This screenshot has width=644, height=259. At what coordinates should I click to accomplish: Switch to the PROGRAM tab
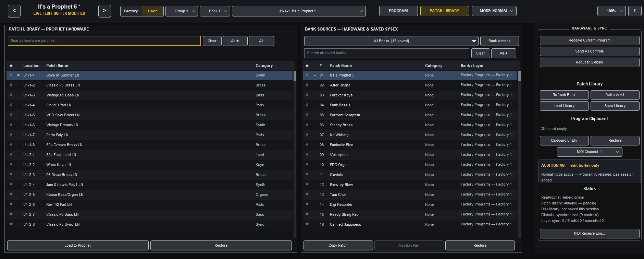(398, 11)
